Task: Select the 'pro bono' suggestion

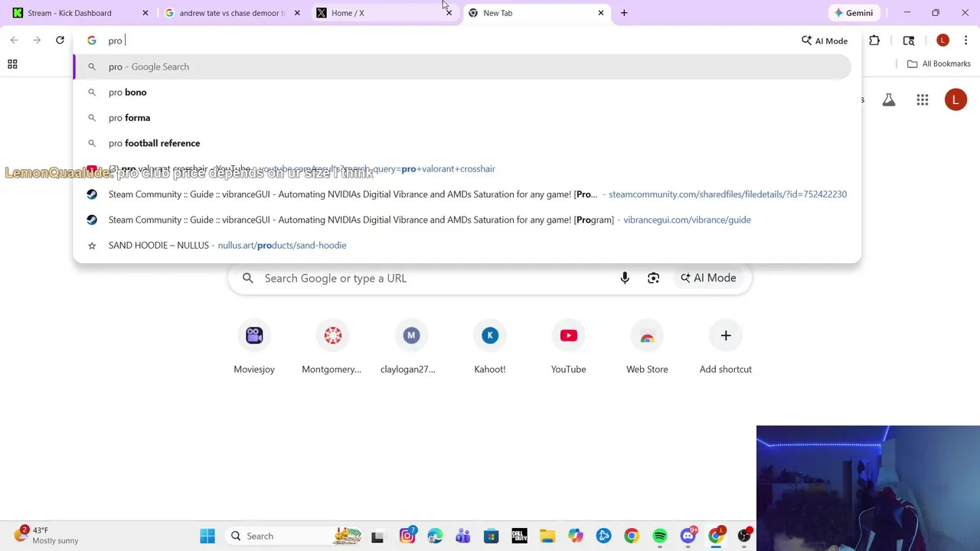Action: pyautogui.click(x=462, y=92)
